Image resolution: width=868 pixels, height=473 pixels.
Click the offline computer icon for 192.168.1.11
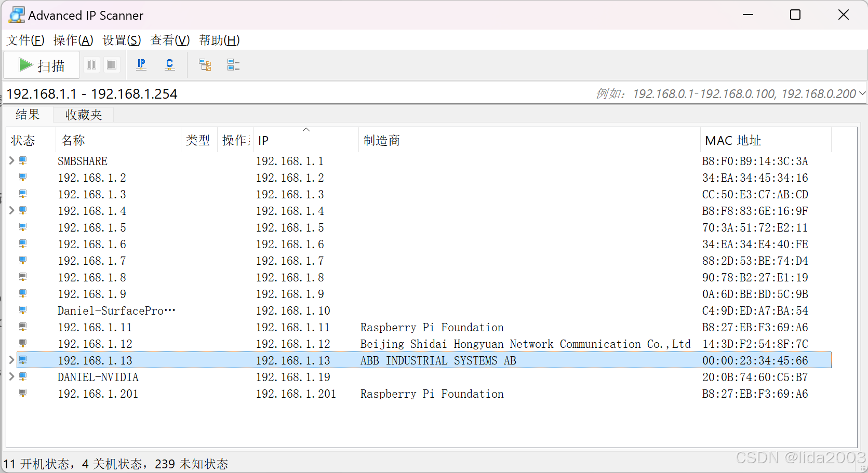pos(23,327)
